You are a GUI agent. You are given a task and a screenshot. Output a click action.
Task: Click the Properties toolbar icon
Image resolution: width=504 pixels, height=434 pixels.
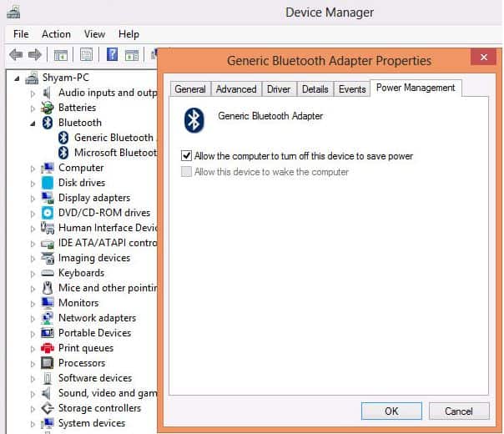pos(86,54)
